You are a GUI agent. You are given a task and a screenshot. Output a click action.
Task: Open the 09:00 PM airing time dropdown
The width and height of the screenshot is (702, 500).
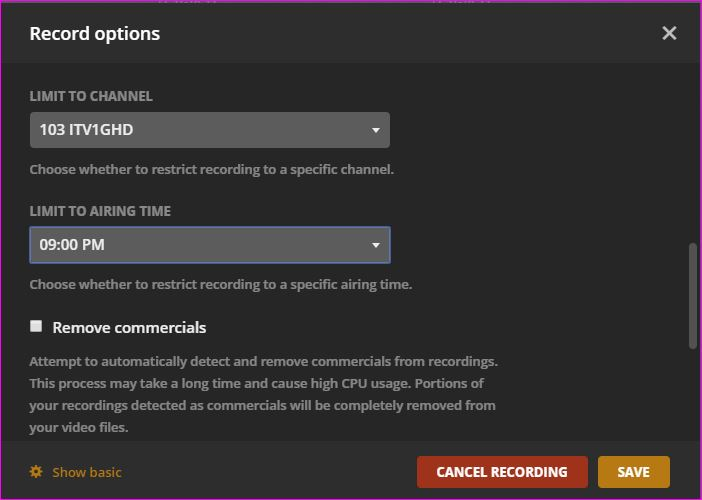tap(200, 245)
